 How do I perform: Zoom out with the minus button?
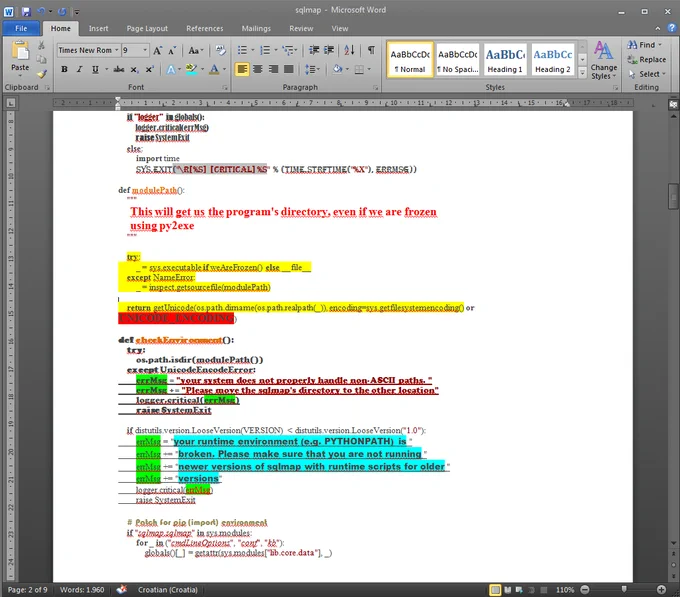pos(585,590)
